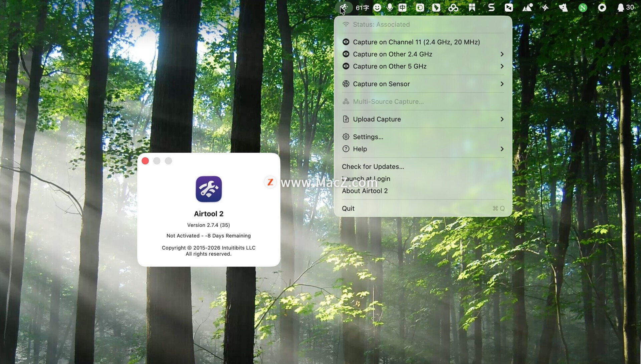Select Check for Updates
The image size is (641, 364).
pyautogui.click(x=373, y=166)
